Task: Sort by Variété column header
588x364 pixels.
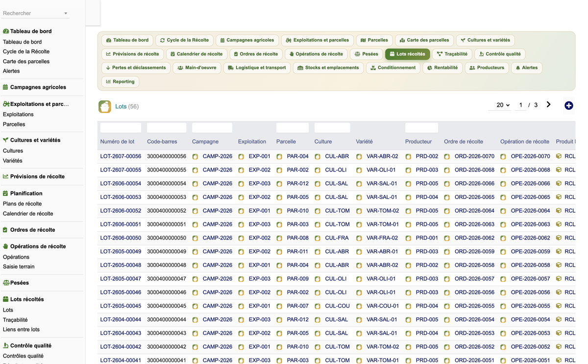Action: click(365, 142)
